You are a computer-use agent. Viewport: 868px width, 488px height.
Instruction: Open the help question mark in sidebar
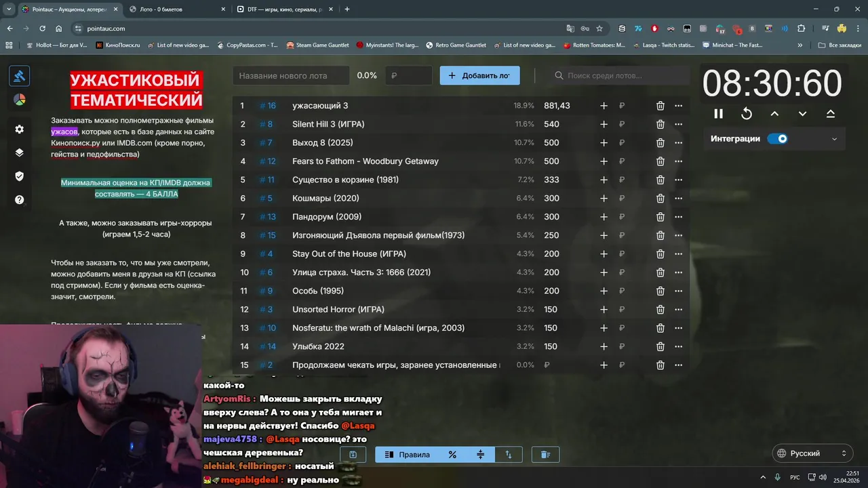click(19, 200)
